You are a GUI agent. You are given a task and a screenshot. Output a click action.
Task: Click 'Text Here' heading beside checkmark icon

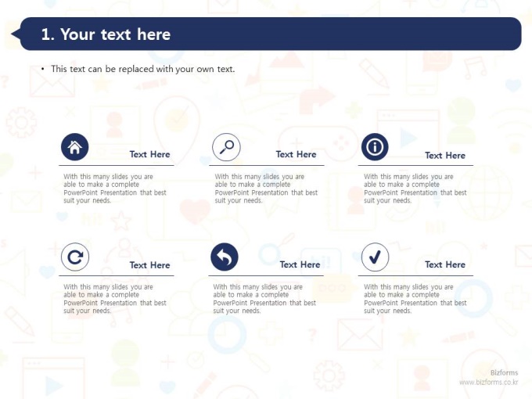[x=445, y=264]
